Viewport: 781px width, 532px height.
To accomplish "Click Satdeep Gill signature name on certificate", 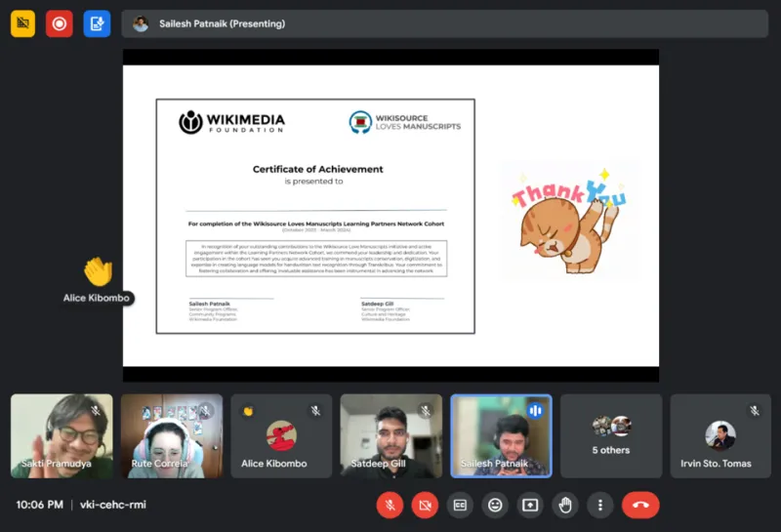I will (x=377, y=304).
